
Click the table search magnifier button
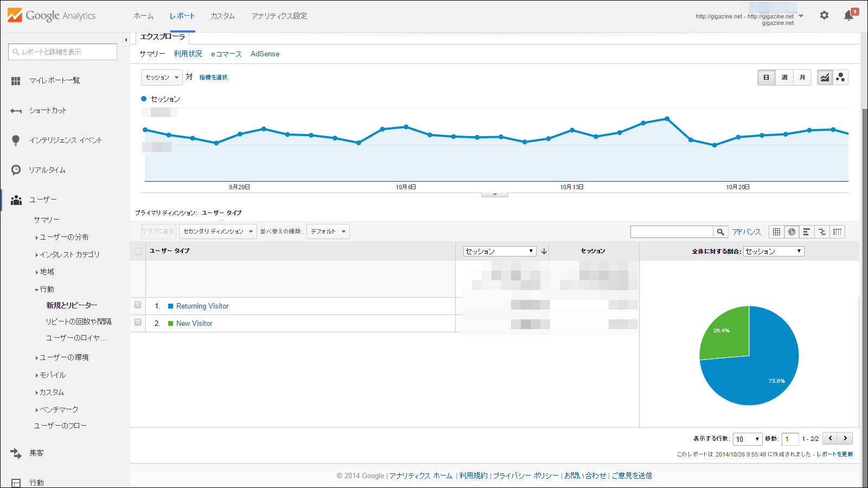720,232
